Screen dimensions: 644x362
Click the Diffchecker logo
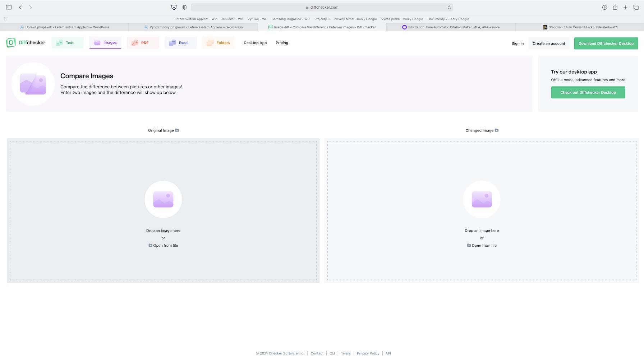tap(26, 43)
